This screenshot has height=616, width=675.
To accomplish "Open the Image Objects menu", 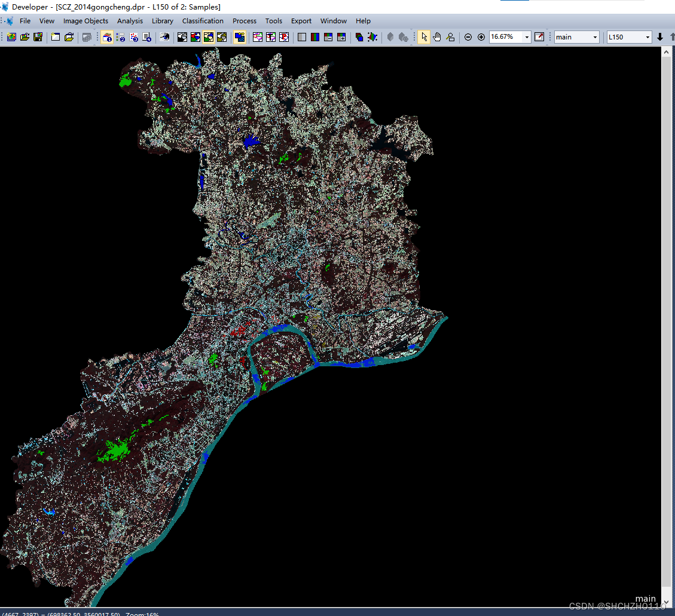I will (85, 21).
